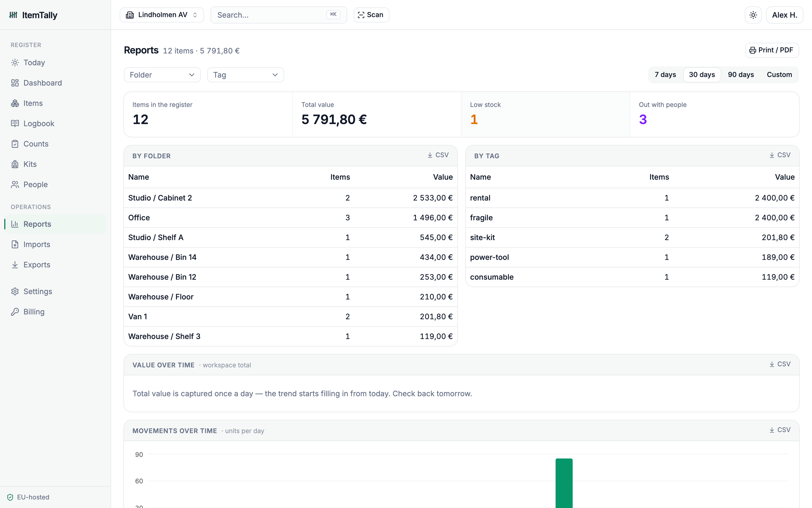This screenshot has width=812, height=508.
Task: Click the consumable tag row
Action: click(633, 277)
